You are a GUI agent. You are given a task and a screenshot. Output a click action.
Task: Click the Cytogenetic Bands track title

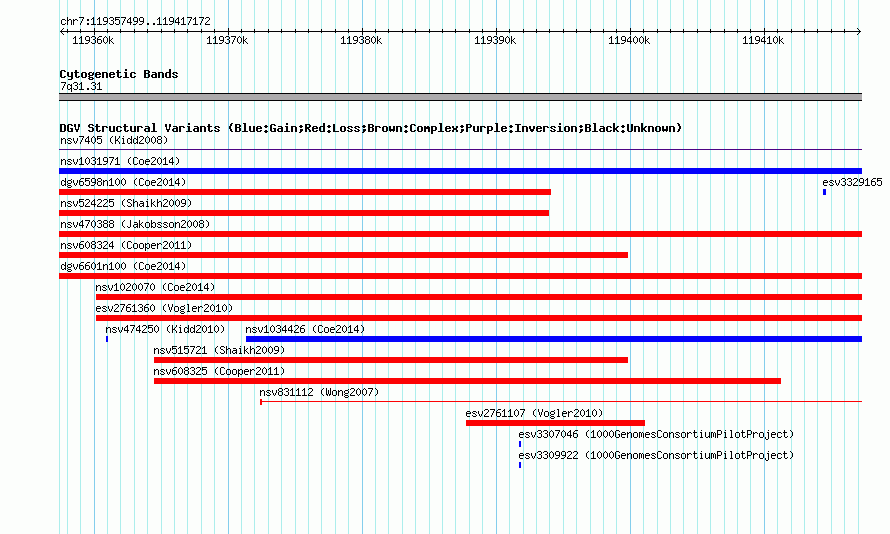coord(119,74)
